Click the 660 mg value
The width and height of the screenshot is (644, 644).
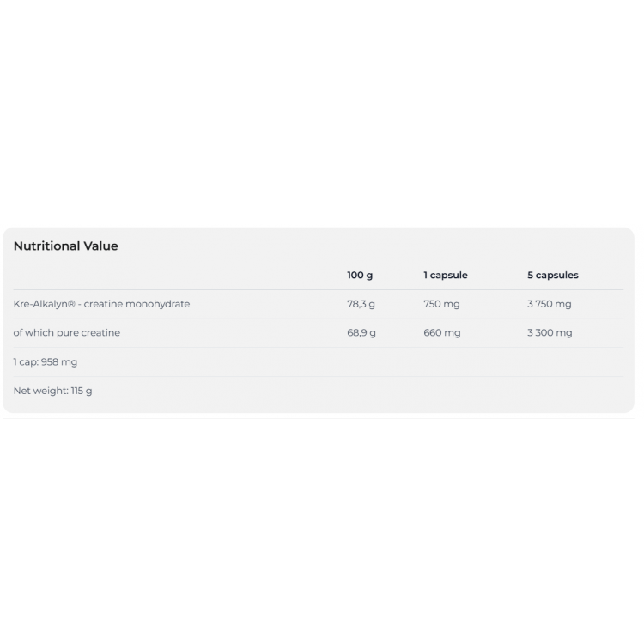(x=441, y=333)
